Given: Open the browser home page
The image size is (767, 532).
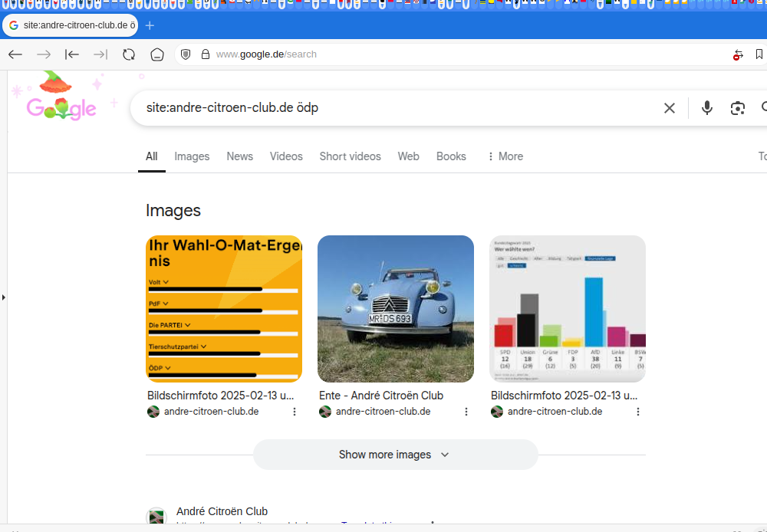Looking at the screenshot, I should (157, 54).
